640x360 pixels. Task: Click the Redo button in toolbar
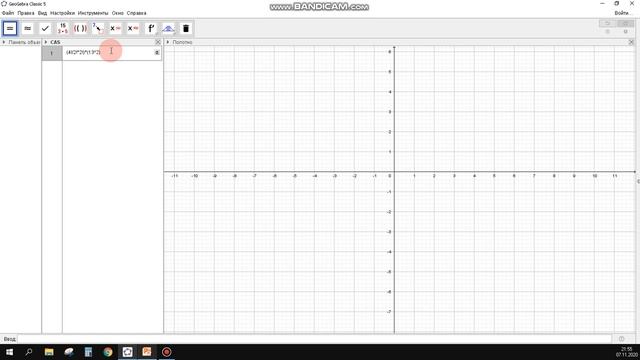click(625, 23)
